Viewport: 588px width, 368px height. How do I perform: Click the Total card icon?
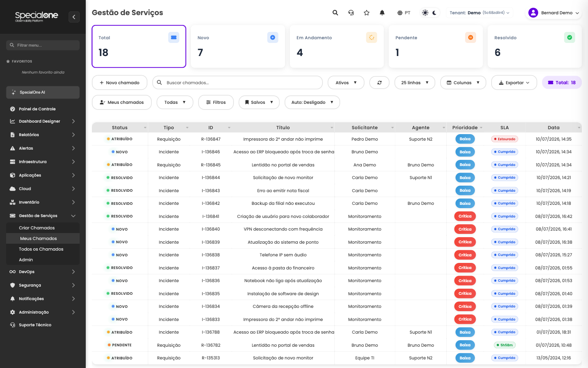(174, 38)
